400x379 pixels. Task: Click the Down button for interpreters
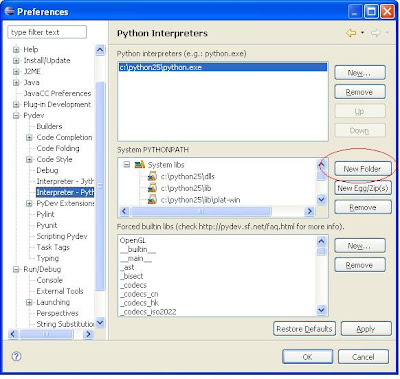coord(360,131)
